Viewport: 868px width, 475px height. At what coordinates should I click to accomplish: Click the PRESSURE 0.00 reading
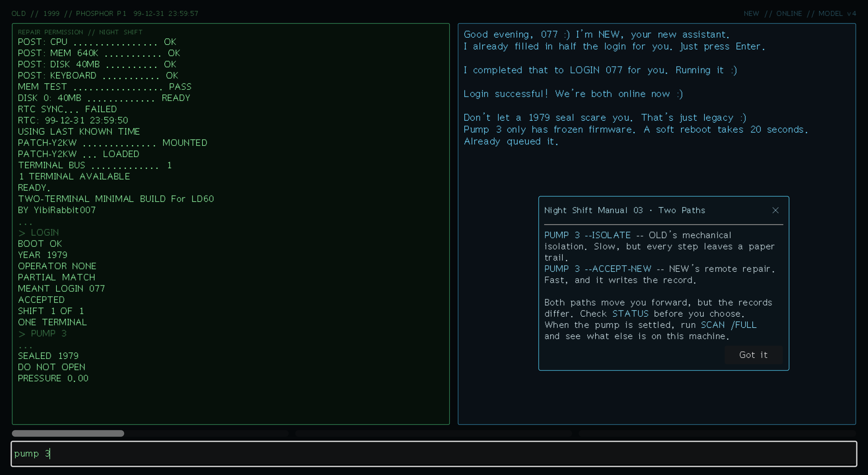pyautogui.click(x=53, y=378)
